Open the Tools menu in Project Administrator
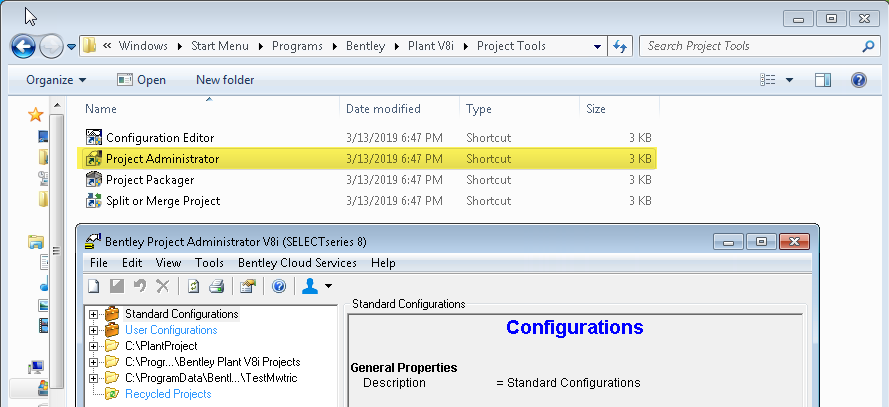This screenshot has height=407, width=889. point(209,263)
